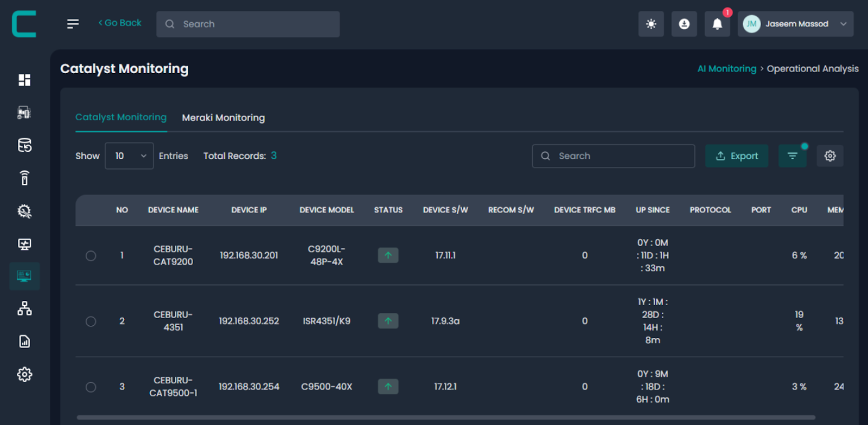The height and width of the screenshot is (425, 868).
Task: Sort by NO column header
Action: point(122,210)
